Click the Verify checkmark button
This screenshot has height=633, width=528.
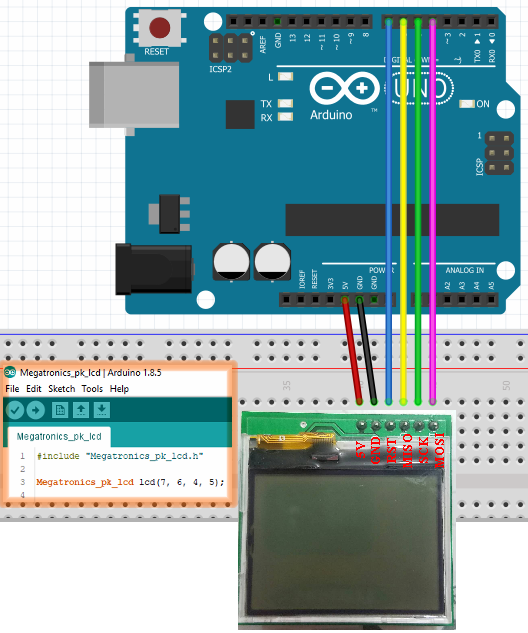pos(15,410)
